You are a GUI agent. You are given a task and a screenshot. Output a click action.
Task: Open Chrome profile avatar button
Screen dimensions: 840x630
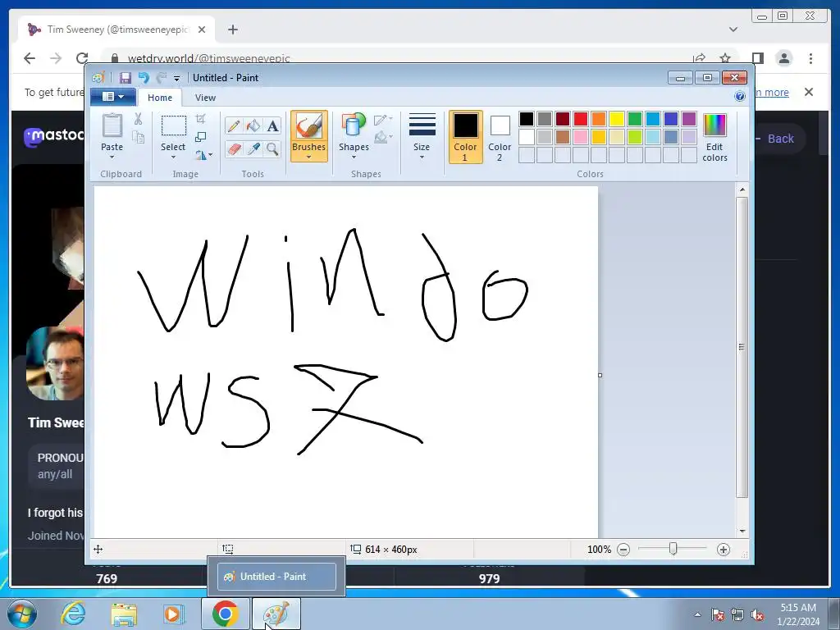point(784,58)
